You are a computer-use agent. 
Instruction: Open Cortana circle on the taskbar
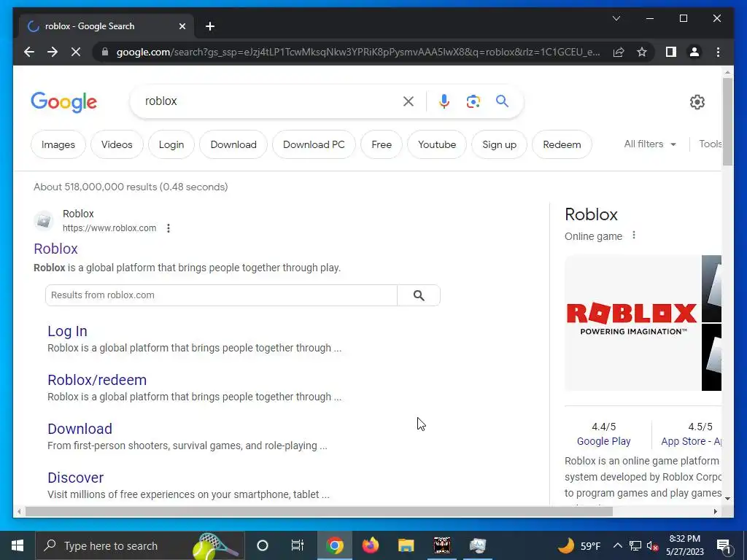(263, 545)
